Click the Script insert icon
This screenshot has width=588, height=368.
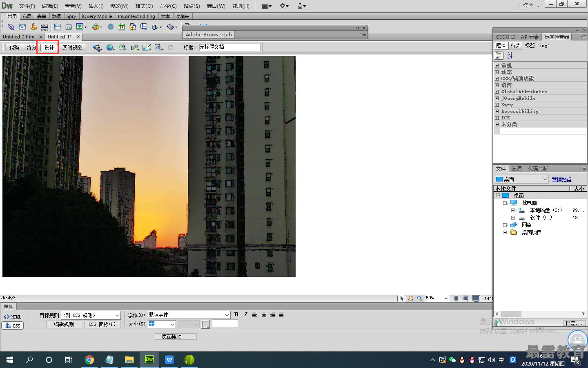(172, 27)
